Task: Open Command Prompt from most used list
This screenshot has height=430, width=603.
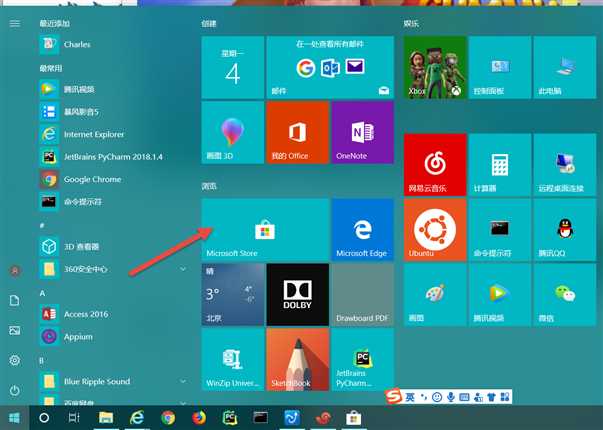Action: point(113,202)
